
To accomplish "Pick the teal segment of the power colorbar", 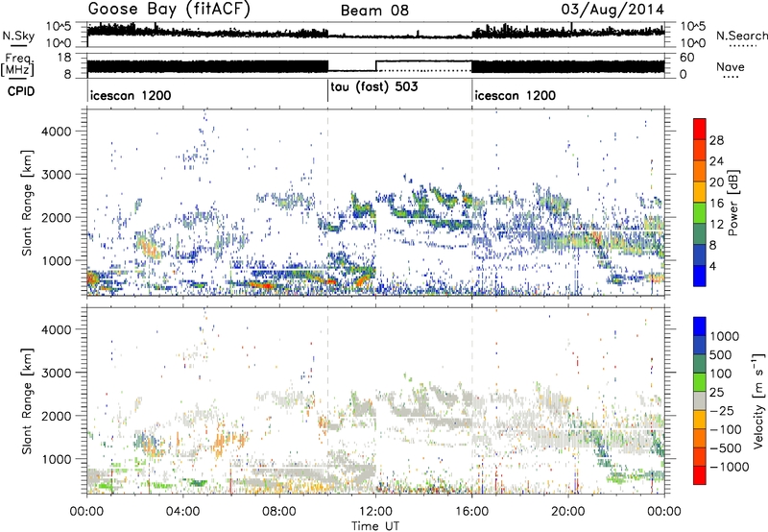I will tap(700, 233).
